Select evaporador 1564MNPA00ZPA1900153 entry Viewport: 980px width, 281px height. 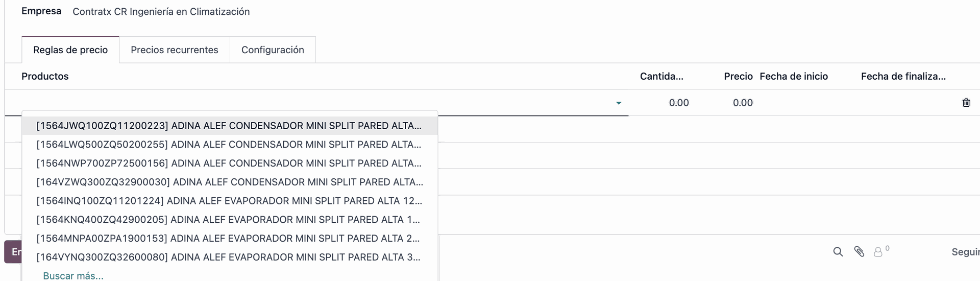coord(229,239)
